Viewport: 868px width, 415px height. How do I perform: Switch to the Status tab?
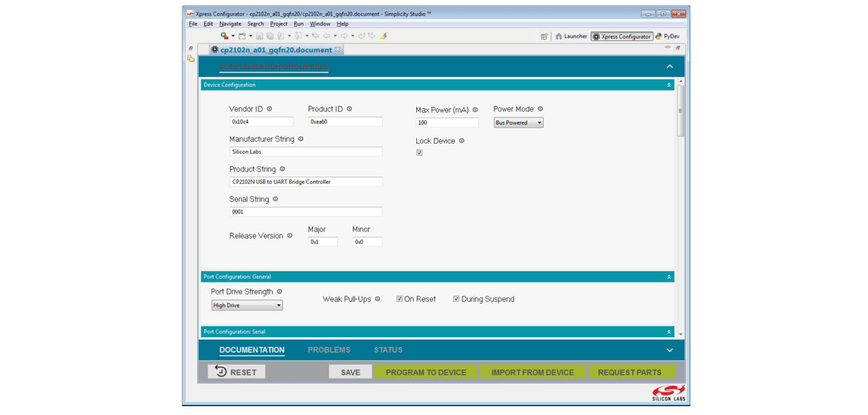[388, 350]
